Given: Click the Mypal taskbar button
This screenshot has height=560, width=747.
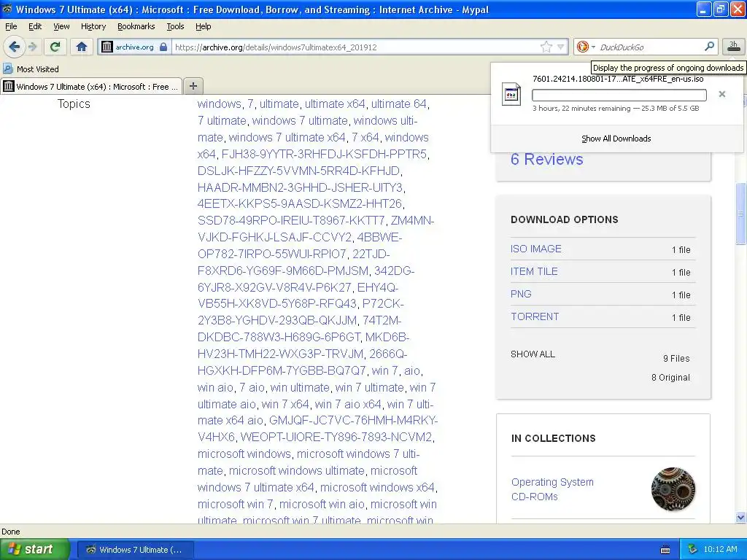Looking at the screenshot, I should [135, 550].
